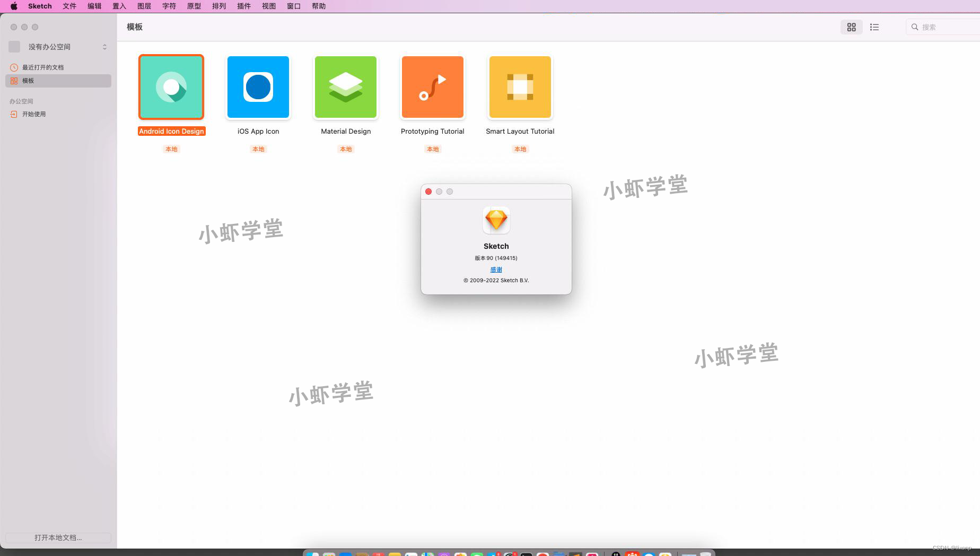980x556 pixels.
Task: Click the sign-in icon beside 开始使用
Action: click(14, 114)
